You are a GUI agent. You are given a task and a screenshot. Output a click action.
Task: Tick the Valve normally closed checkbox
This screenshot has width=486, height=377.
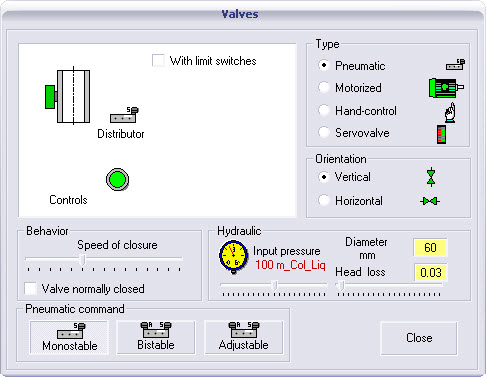pos(31,289)
